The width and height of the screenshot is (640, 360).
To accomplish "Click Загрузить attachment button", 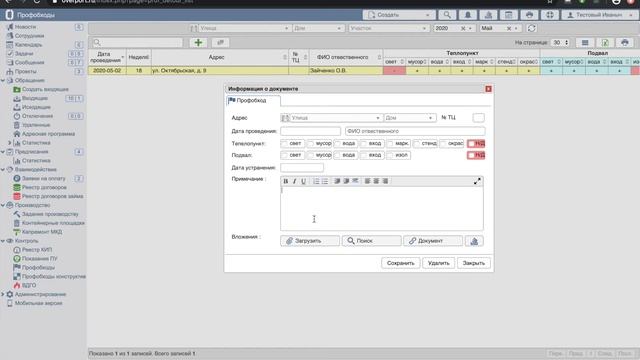I will 310,241.
